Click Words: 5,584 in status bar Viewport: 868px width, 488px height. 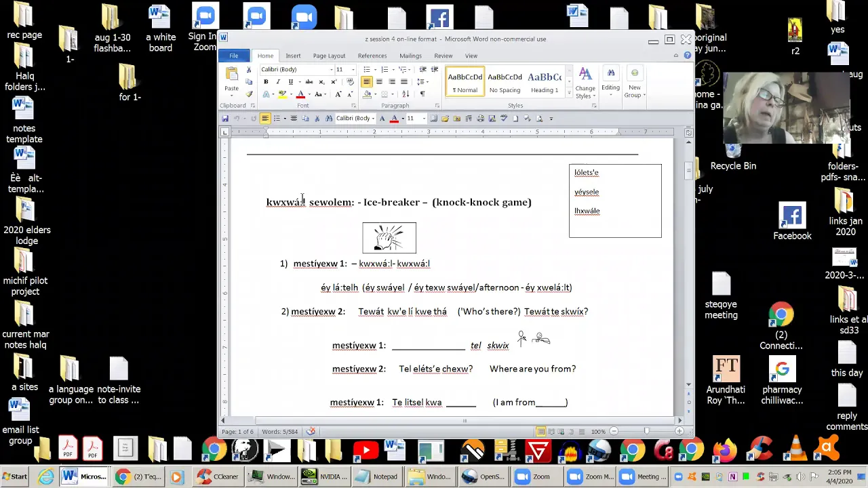pos(280,432)
